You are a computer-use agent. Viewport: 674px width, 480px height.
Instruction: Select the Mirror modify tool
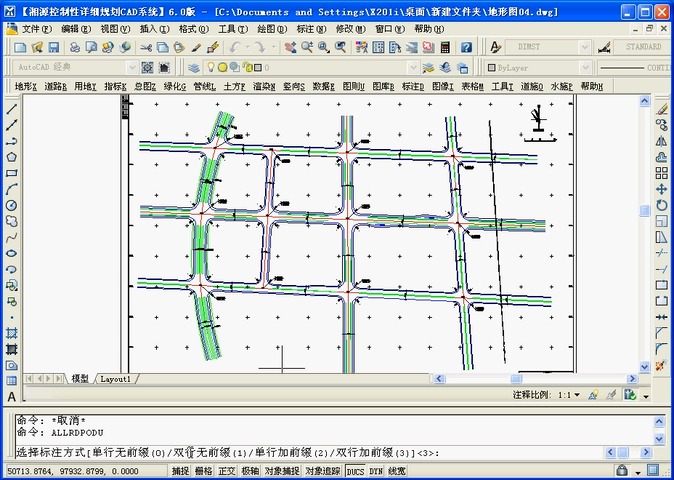[662, 141]
